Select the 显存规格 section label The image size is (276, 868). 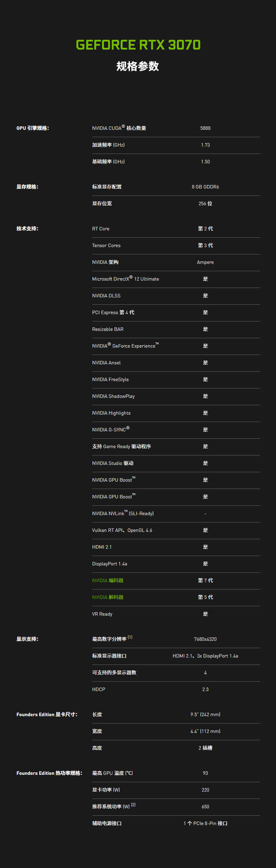point(27,187)
